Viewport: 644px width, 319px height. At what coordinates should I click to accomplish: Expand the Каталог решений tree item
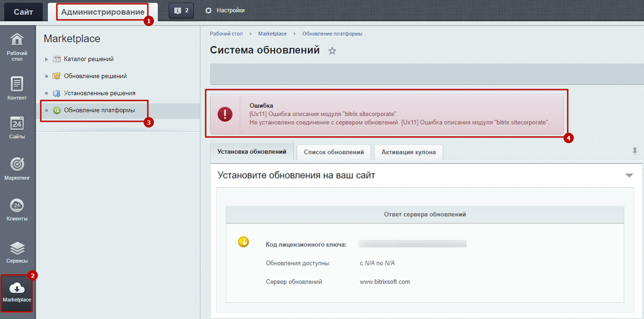[46, 59]
